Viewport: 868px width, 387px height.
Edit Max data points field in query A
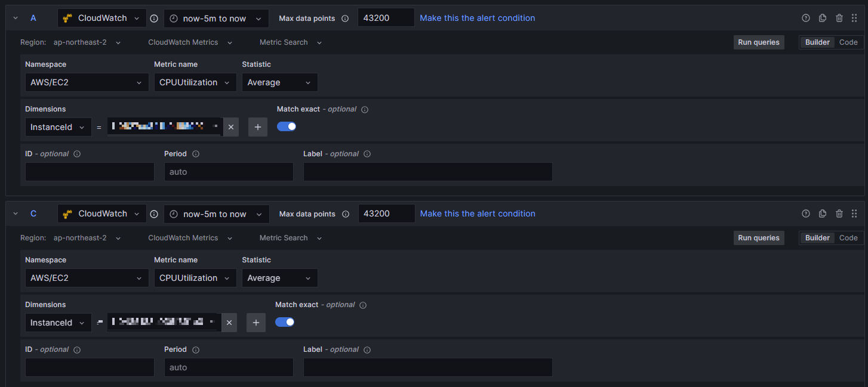[x=386, y=18]
